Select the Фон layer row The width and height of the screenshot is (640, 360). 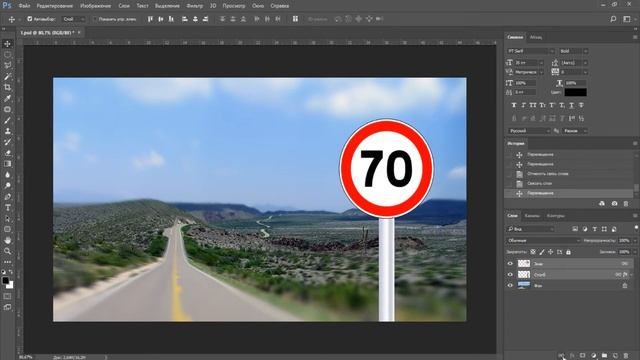click(x=571, y=286)
